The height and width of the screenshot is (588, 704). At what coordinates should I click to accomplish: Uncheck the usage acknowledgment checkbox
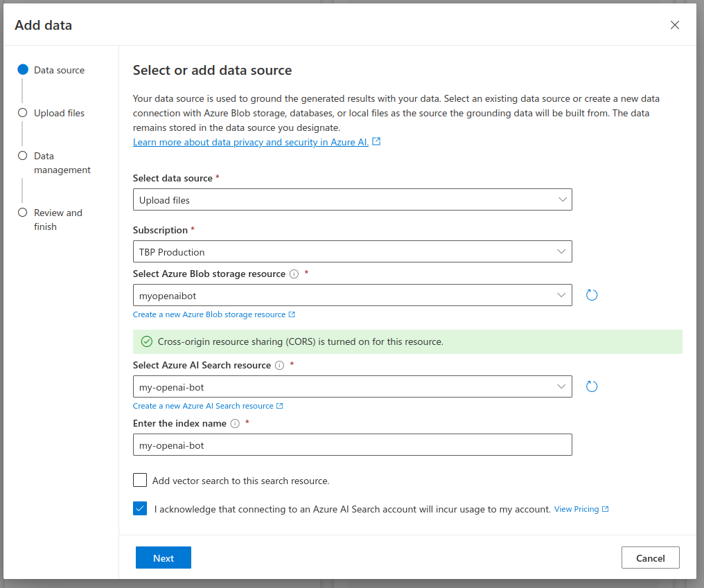coord(140,509)
